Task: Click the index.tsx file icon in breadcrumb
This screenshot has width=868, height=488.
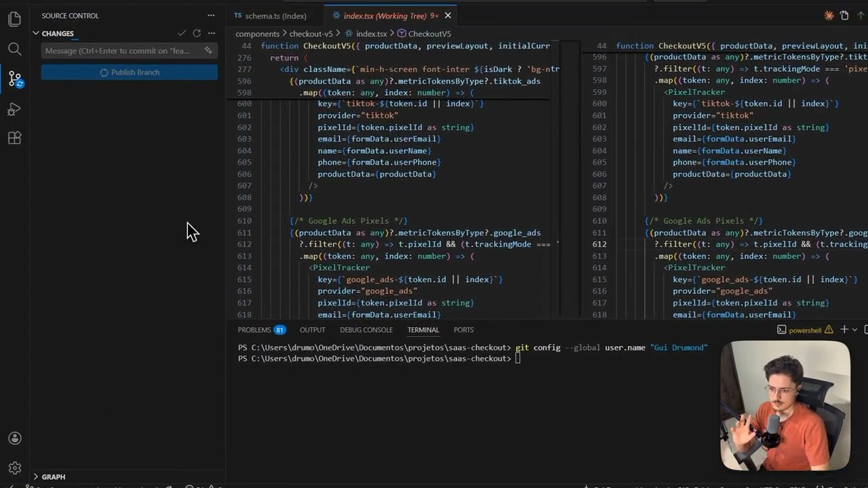Action: point(349,34)
